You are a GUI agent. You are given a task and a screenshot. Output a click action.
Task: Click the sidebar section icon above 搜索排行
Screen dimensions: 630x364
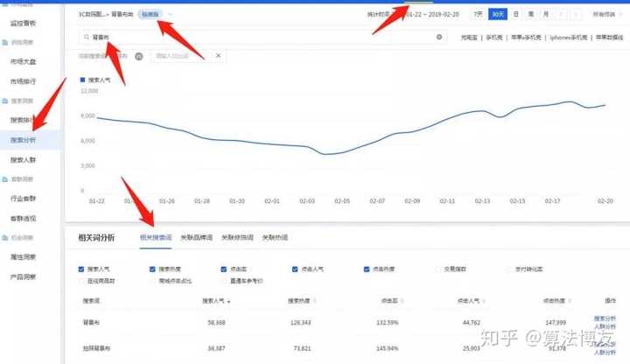tap(5, 101)
